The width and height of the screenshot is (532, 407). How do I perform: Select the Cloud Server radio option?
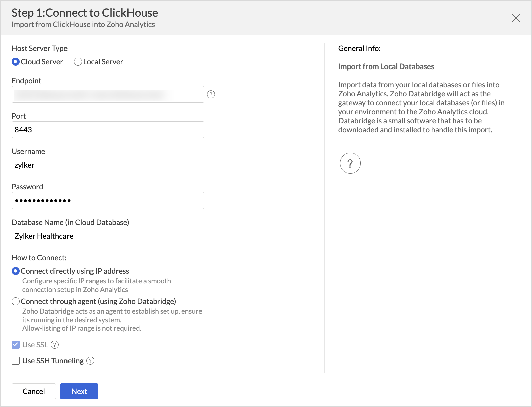16,62
